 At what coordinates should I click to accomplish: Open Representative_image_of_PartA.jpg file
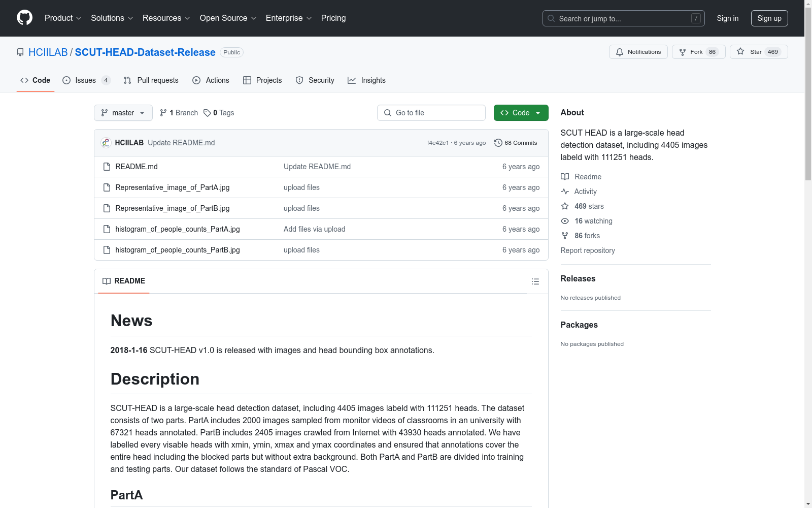tap(173, 187)
